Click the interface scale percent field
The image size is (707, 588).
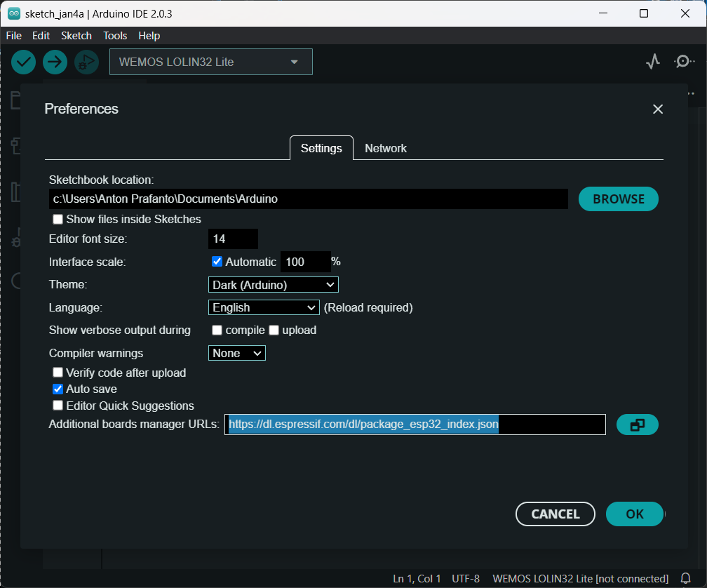pyautogui.click(x=306, y=262)
